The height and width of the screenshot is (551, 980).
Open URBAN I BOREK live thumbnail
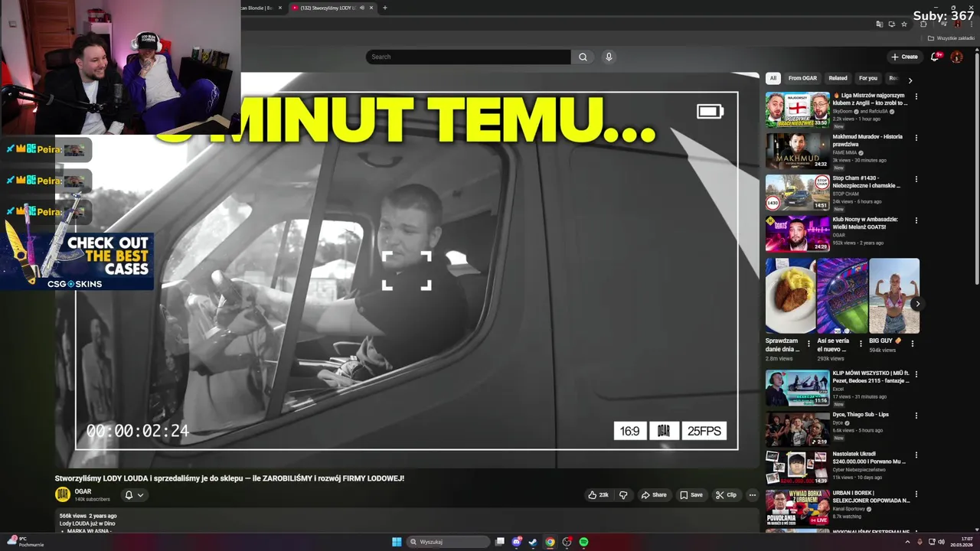(797, 507)
